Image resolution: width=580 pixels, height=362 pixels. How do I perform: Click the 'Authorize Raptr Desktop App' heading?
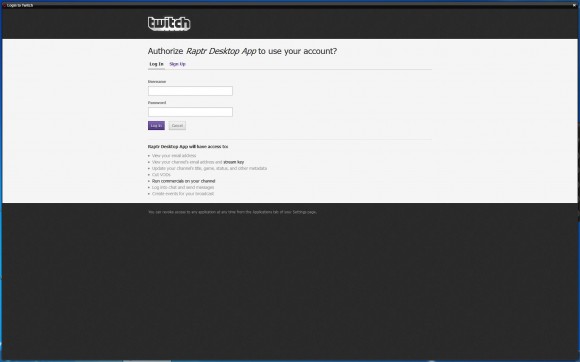pos(242,51)
